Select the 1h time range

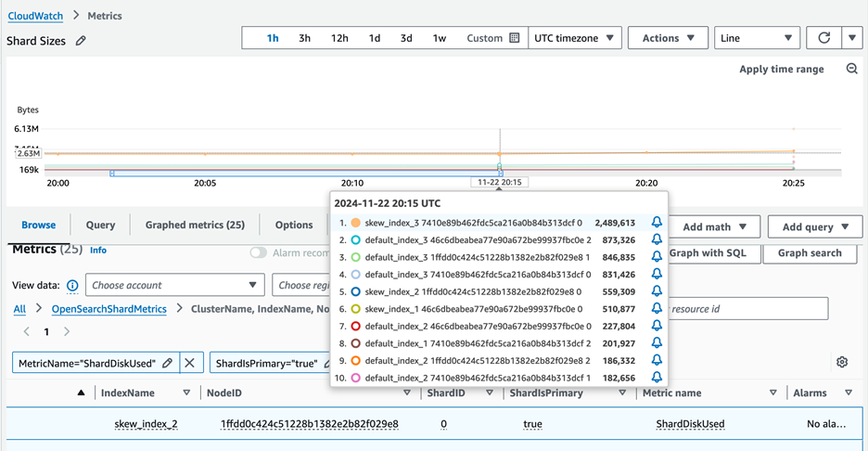[x=273, y=38]
